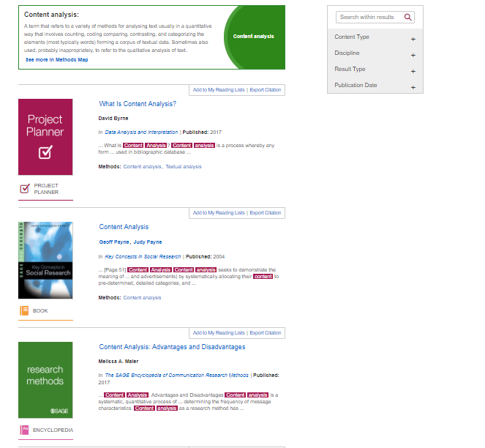
Task: Expand the Content Type filter
Action: click(413, 37)
